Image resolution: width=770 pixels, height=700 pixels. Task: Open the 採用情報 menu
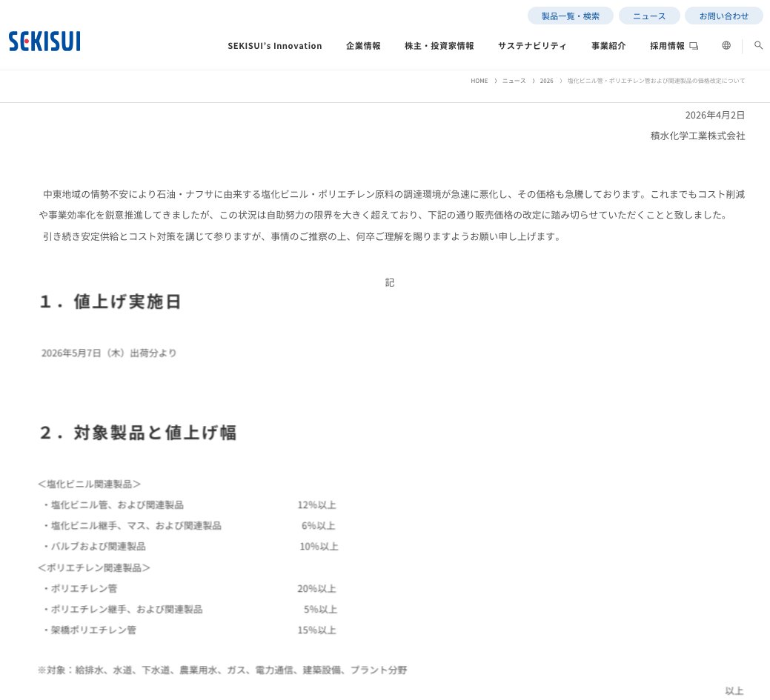point(667,46)
